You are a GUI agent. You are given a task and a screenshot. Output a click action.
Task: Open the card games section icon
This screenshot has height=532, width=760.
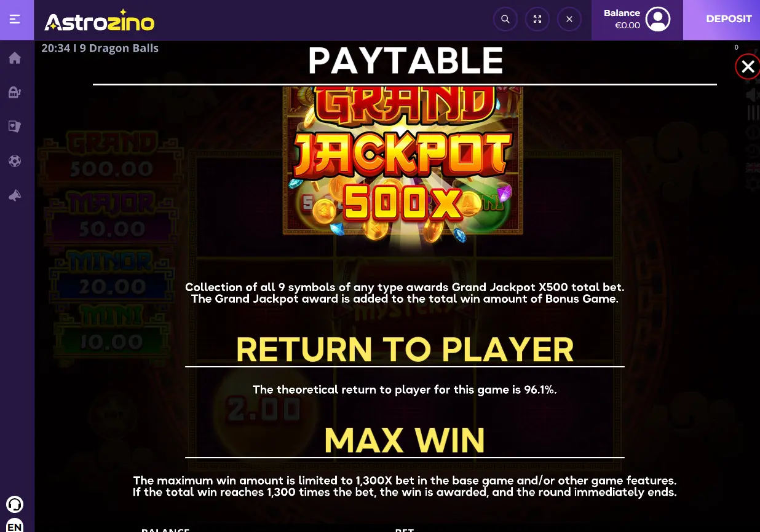pyautogui.click(x=15, y=127)
